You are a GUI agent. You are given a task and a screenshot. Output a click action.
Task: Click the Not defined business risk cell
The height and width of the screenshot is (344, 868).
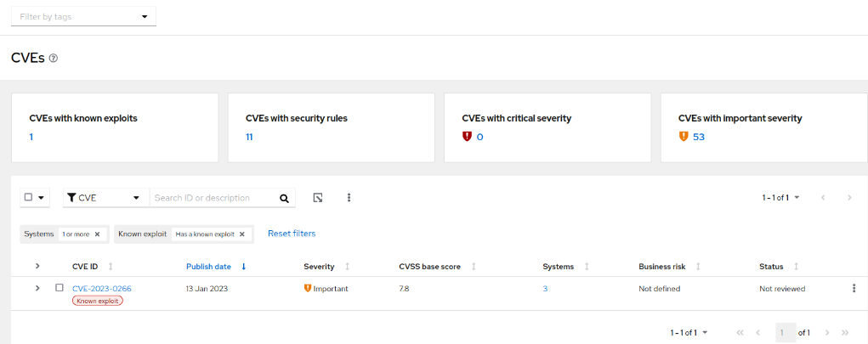pyautogui.click(x=660, y=289)
